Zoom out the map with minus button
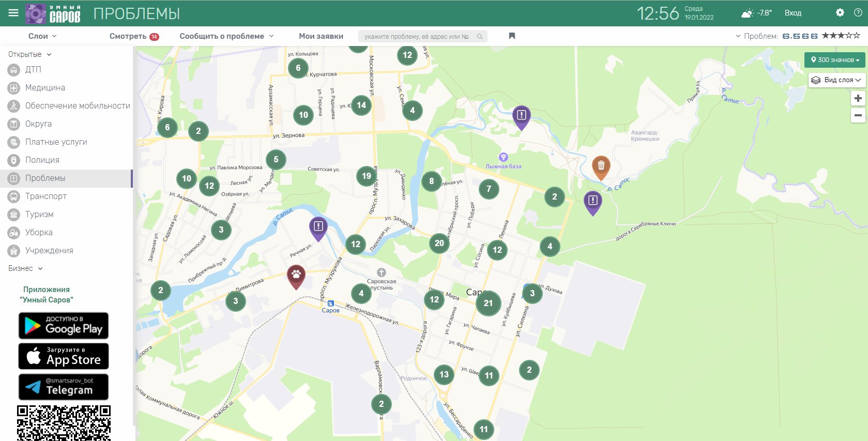The image size is (868, 441). pos(858,115)
